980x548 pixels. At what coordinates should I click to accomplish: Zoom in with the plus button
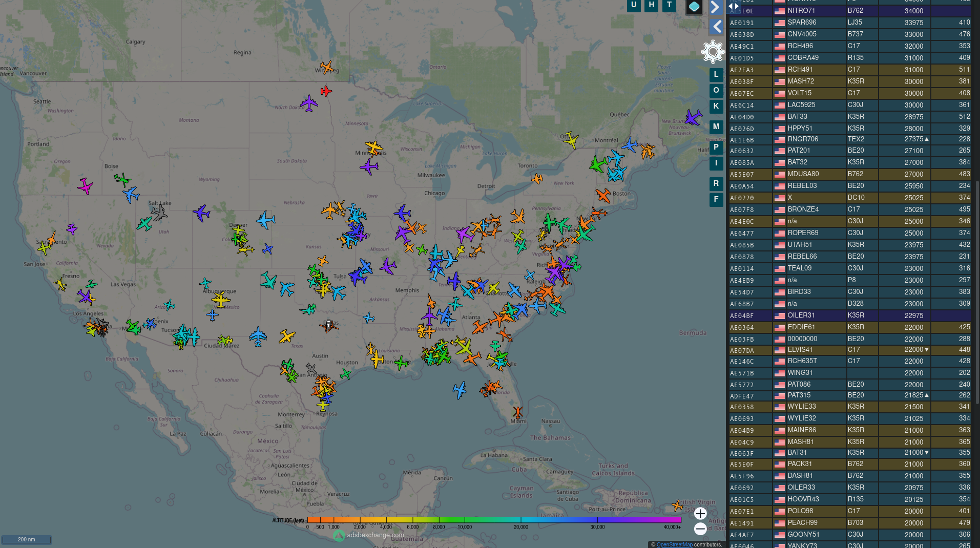[700, 513]
